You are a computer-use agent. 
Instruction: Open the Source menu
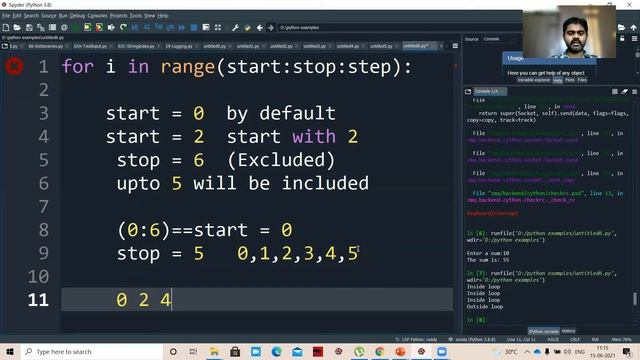click(x=49, y=16)
